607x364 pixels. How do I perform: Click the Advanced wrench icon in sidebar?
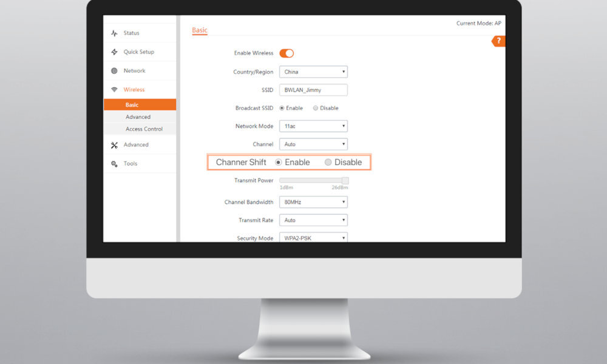point(114,145)
